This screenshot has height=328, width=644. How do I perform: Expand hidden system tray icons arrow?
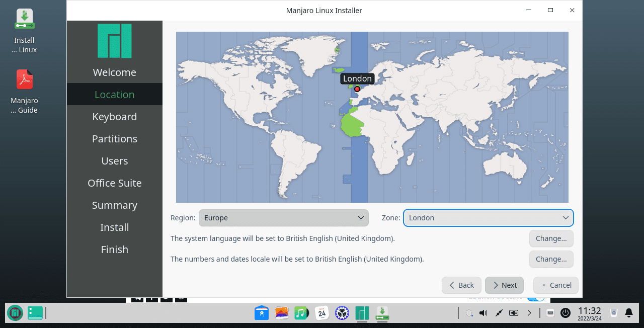[x=529, y=313]
